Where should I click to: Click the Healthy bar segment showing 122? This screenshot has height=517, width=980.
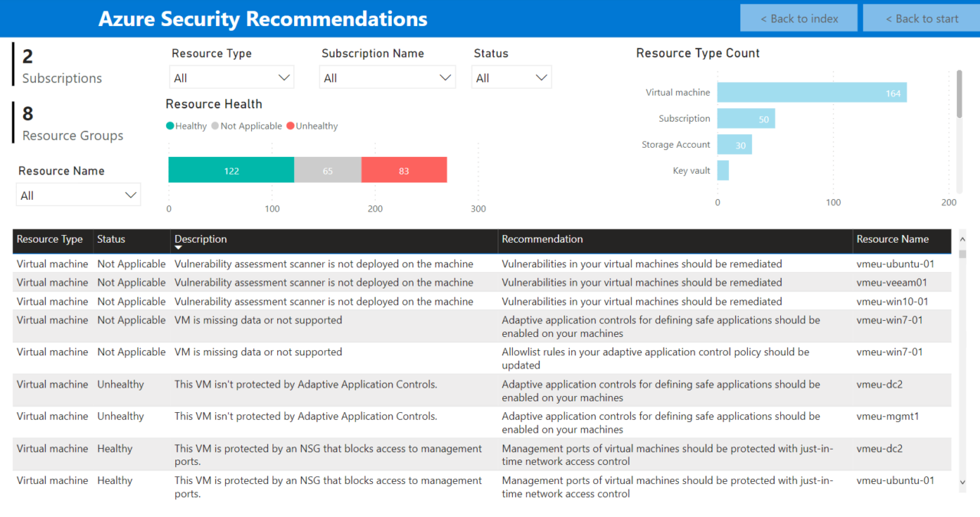231,170
